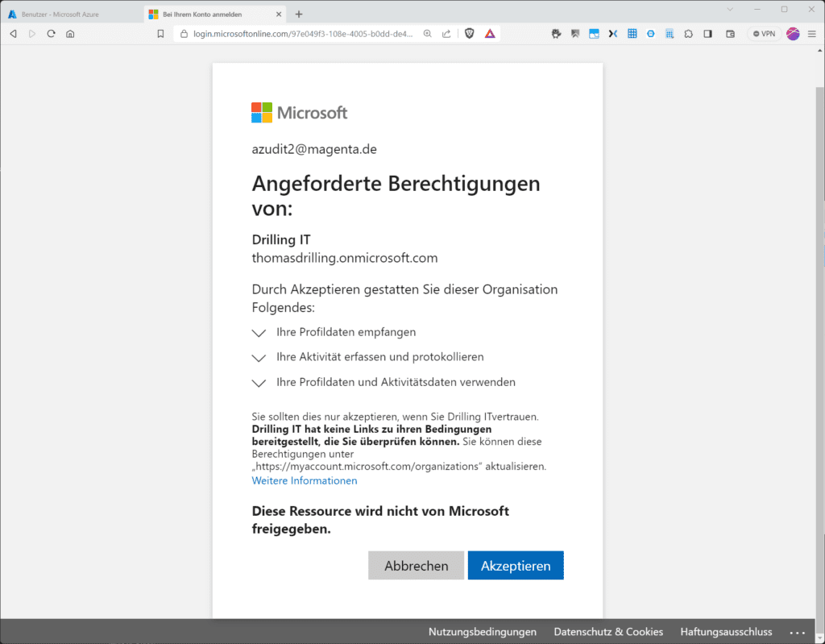825x644 pixels.
Task: Open the browser hamburger menu
Action: click(812, 34)
